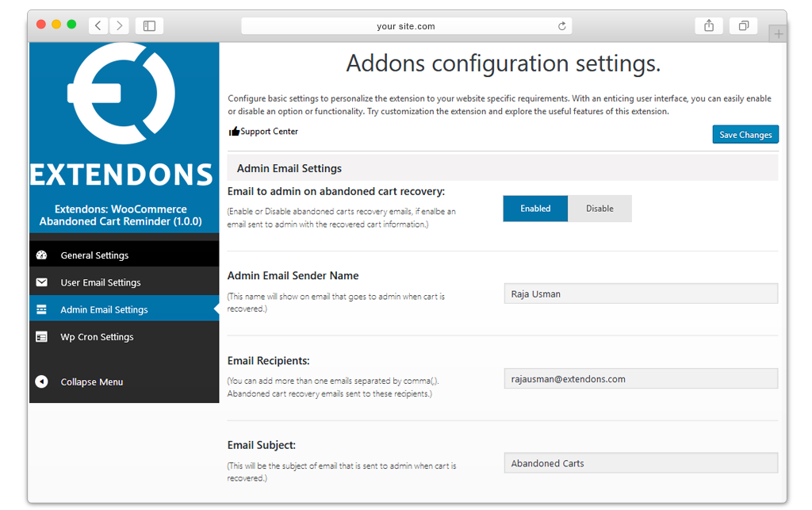
Task: Open Wp Cron Settings menu item
Action: (124, 336)
